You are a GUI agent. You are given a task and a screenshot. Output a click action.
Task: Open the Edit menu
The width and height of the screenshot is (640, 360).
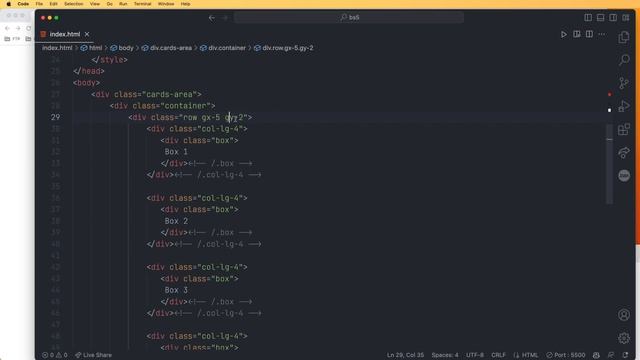coord(53,4)
